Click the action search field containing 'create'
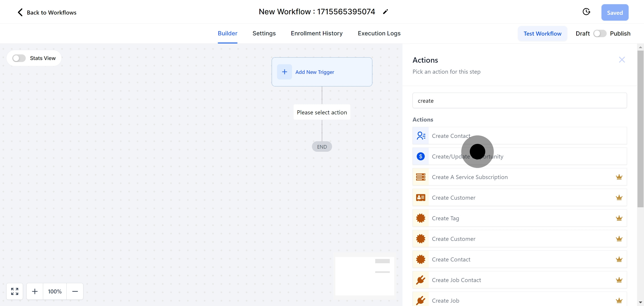This screenshot has width=644, height=306. tap(519, 101)
